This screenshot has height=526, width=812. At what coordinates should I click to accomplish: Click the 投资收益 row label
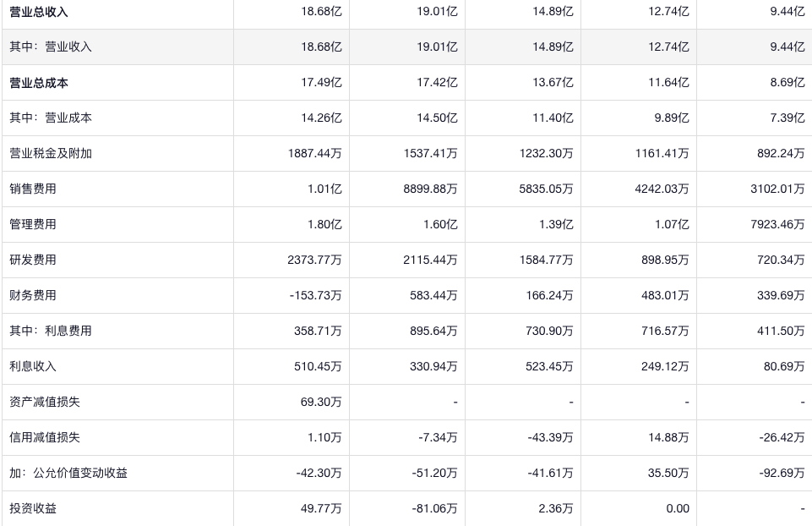[33, 509]
